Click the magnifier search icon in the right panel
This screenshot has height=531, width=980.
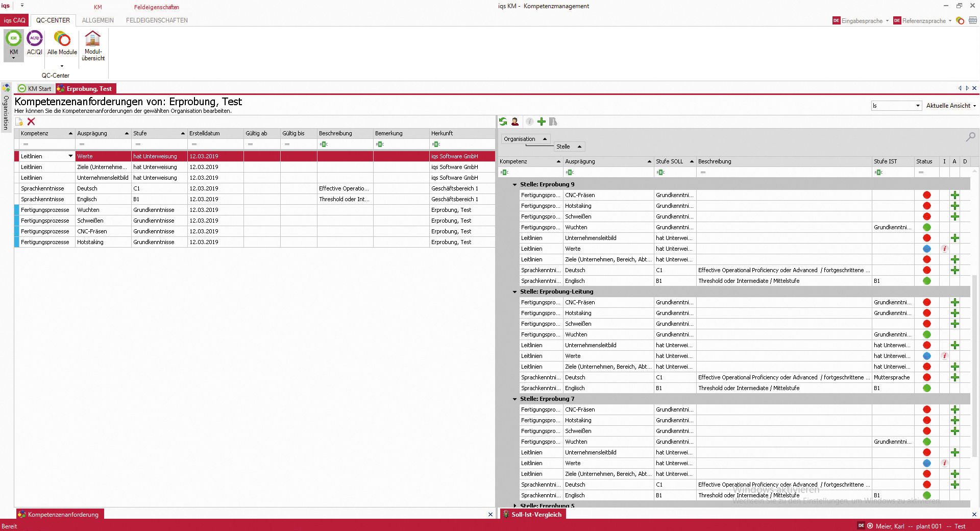969,137
